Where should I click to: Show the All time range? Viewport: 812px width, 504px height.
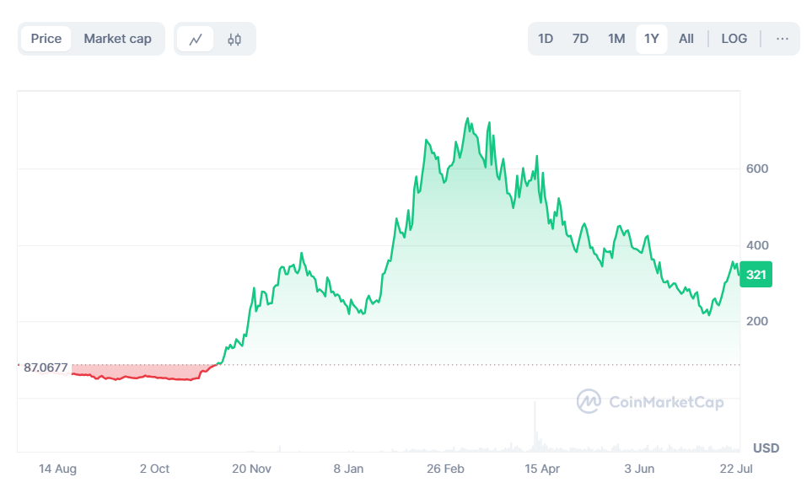tap(686, 39)
